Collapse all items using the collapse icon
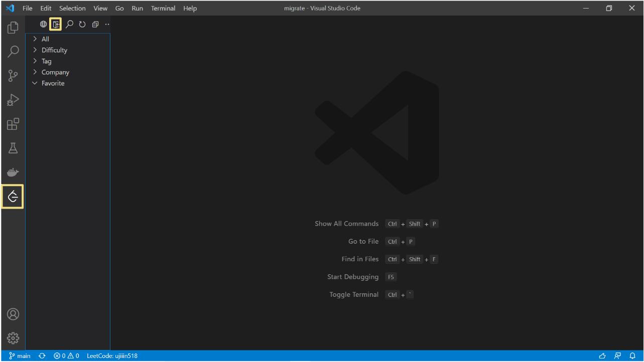The height and width of the screenshot is (362, 644). tap(94, 24)
